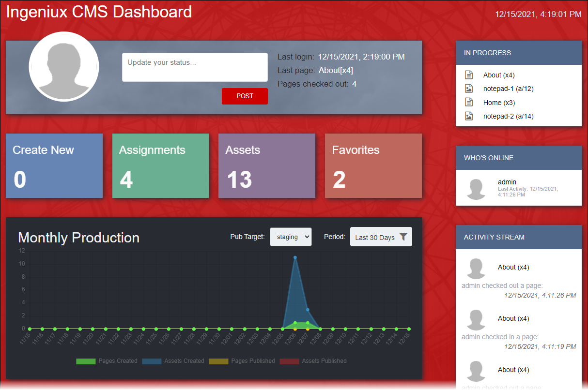Click 'admin checked out a page:' at 4:11:26 PM
This screenshot has height=390, width=588.
point(502,285)
